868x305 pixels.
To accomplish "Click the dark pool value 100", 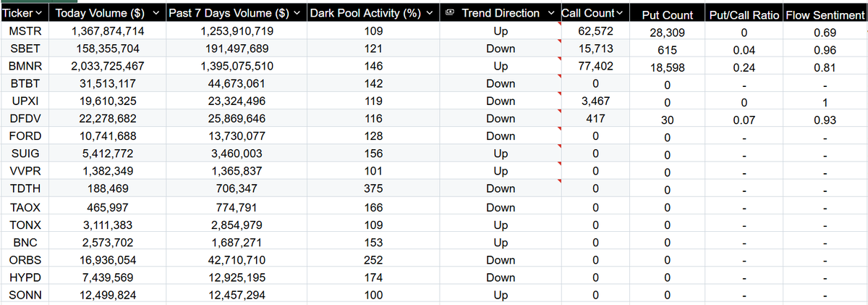I will [x=374, y=295].
